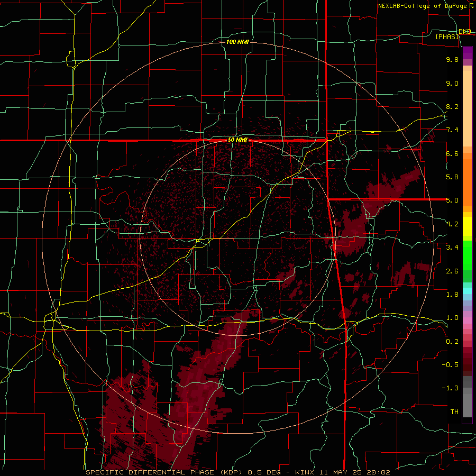The height and width of the screenshot is (476, 476).
Task: Click the 5.8 legend value
Action: (x=452, y=177)
